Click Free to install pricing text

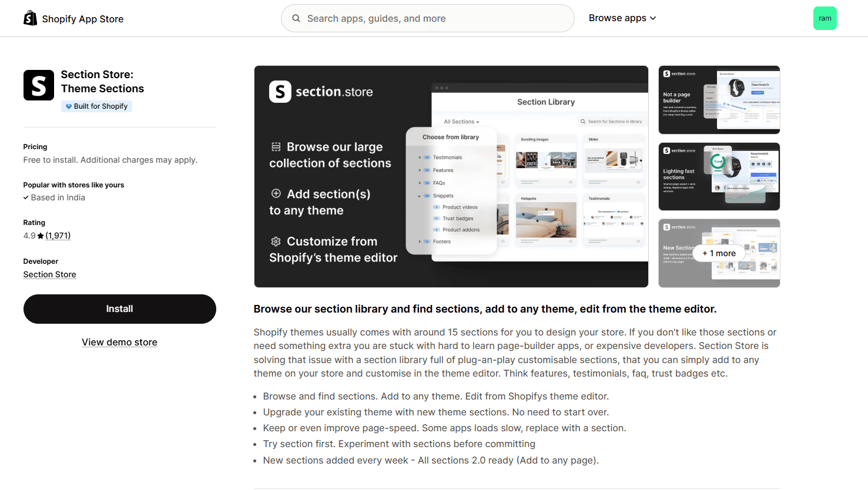(x=110, y=160)
